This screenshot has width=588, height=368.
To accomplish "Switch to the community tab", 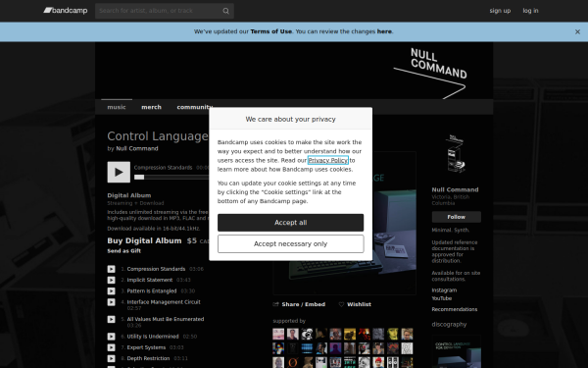I will click(195, 107).
